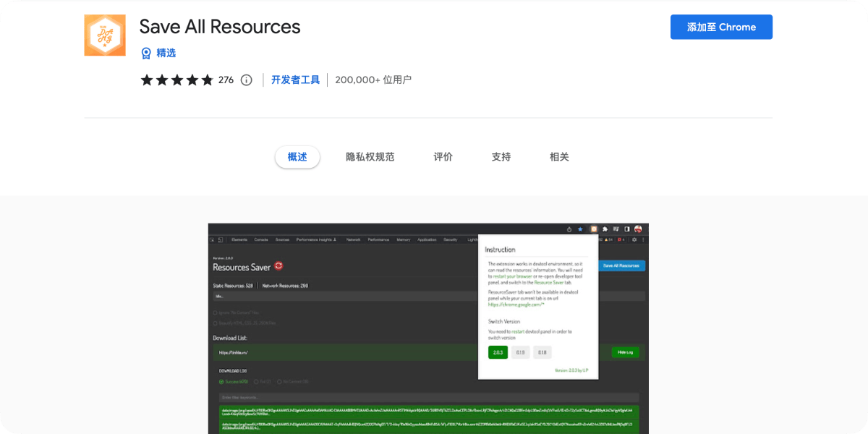
Task: Click the 添加至 Chrome button
Action: pyautogui.click(x=721, y=27)
